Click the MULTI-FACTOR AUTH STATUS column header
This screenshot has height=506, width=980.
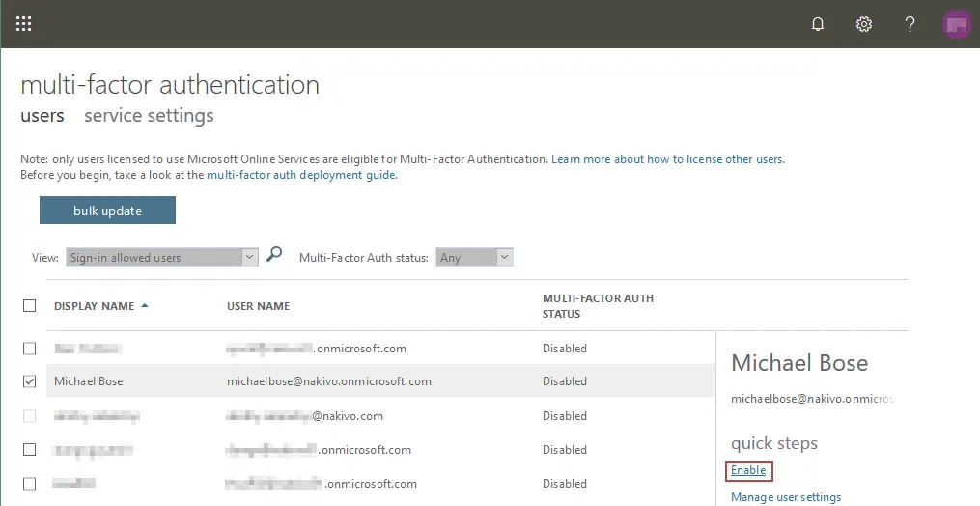(598, 306)
